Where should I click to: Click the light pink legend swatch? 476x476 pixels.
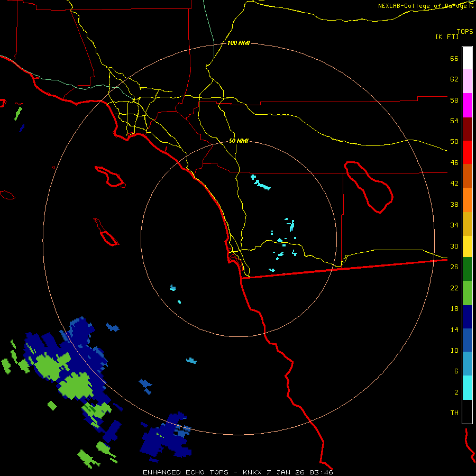click(467, 81)
